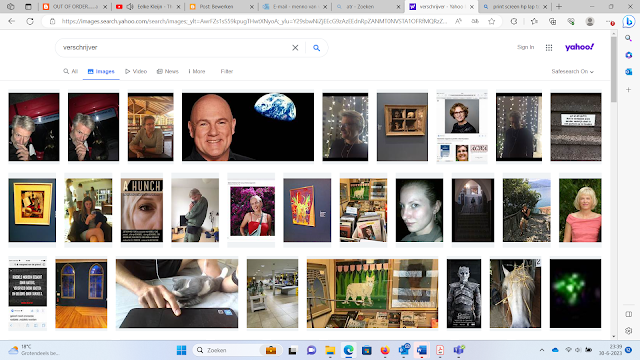Add page to favorites with the star icon
Screen dimensions: 640x360
pyautogui.click(x=491, y=21)
